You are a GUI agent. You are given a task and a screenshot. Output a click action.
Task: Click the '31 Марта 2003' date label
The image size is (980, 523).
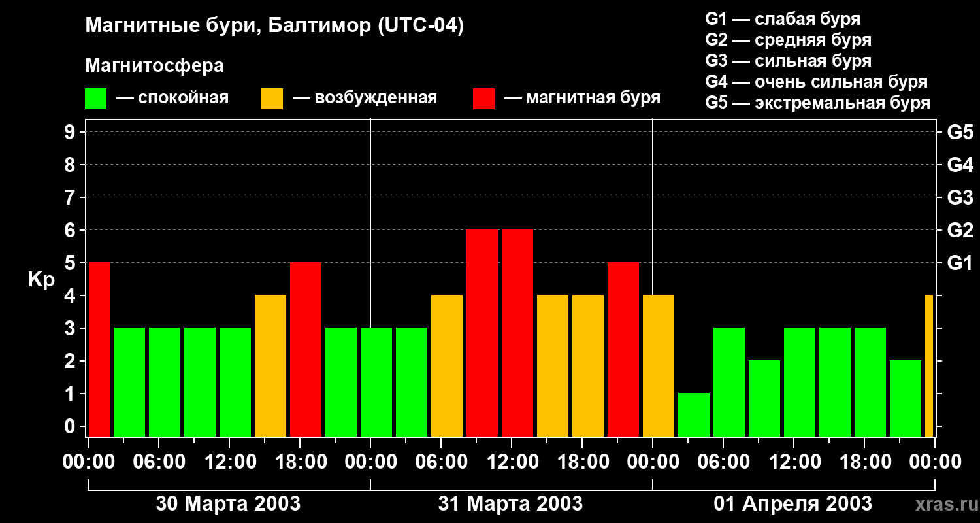pos(510,503)
